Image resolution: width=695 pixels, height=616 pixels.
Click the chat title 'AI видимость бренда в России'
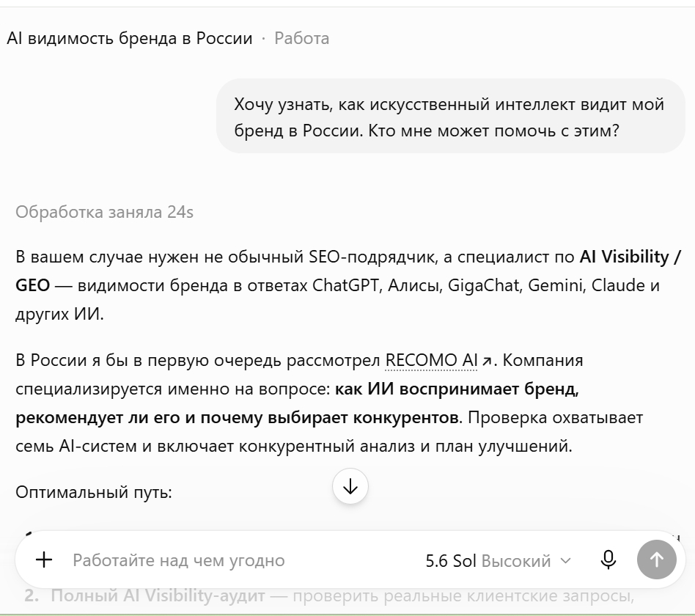click(130, 38)
